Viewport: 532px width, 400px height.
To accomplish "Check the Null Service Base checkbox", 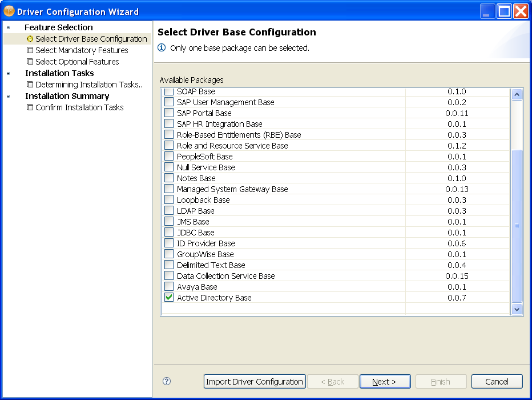I will 169,167.
